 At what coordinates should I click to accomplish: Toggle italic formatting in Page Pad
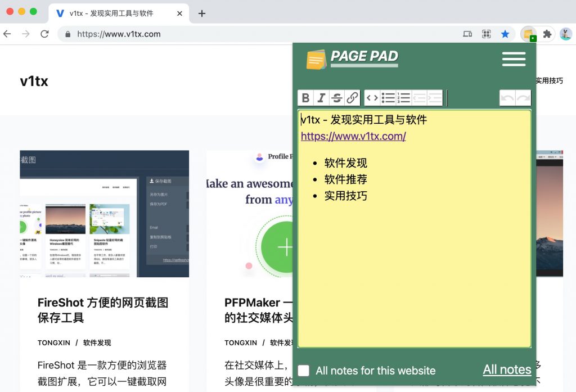pos(321,98)
